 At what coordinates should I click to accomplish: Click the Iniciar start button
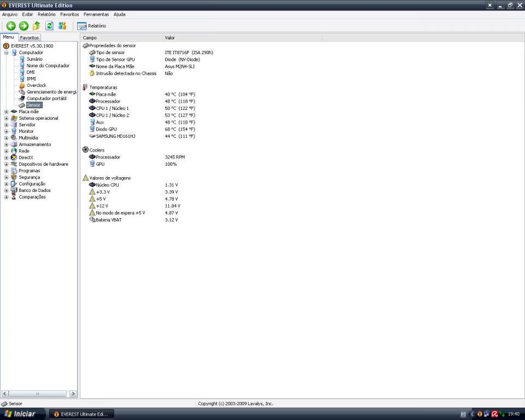point(21,414)
